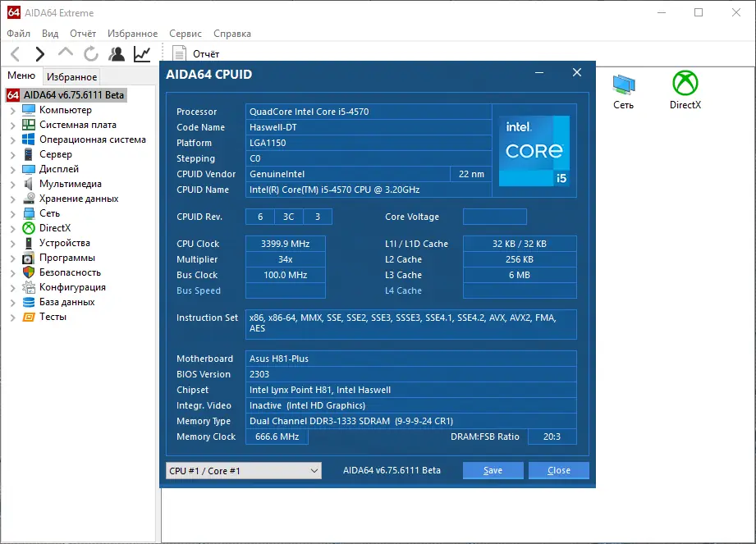Open the Сеть network icon in main pane
The image size is (756, 544).
coord(623,85)
